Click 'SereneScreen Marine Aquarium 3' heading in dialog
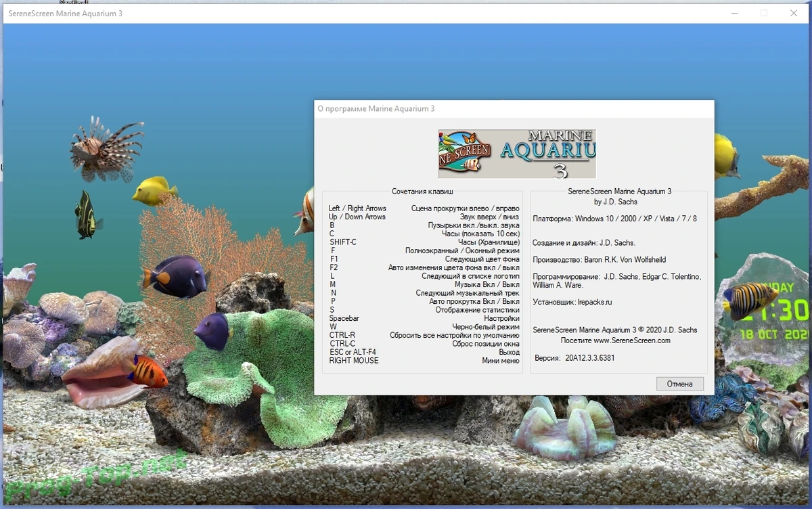812x509 pixels. [x=619, y=192]
